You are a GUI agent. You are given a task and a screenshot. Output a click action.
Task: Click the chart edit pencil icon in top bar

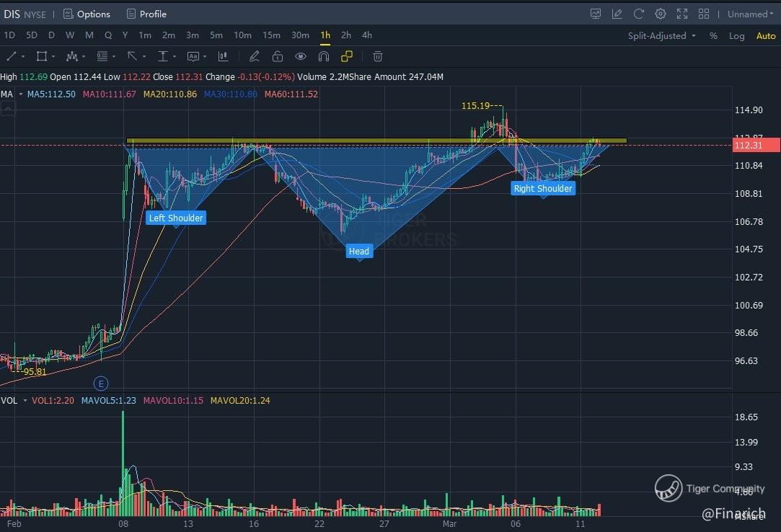[x=617, y=14]
